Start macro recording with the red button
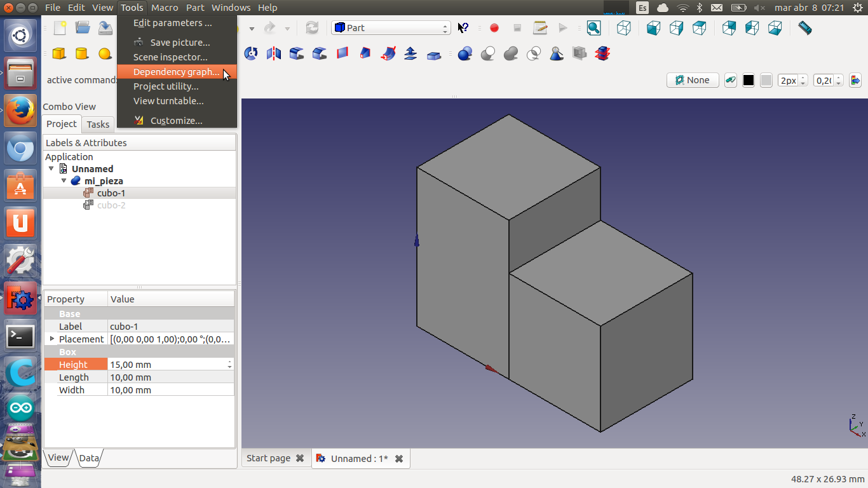This screenshot has width=868, height=488. point(494,28)
